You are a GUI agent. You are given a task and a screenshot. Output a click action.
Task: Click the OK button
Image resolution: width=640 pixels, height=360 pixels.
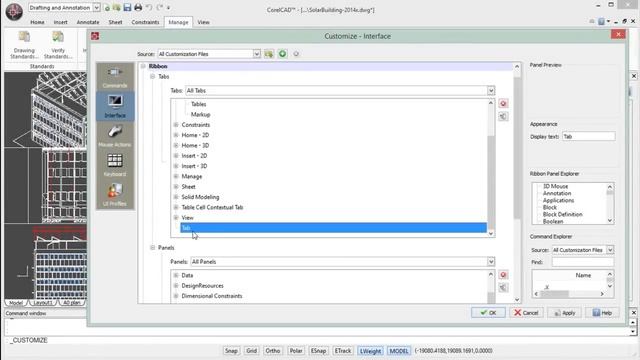tap(488, 313)
